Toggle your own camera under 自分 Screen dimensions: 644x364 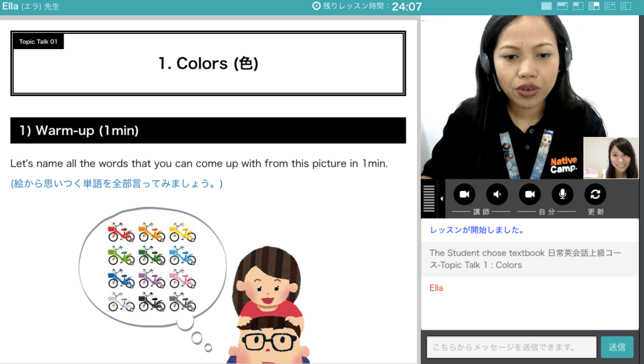(530, 194)
